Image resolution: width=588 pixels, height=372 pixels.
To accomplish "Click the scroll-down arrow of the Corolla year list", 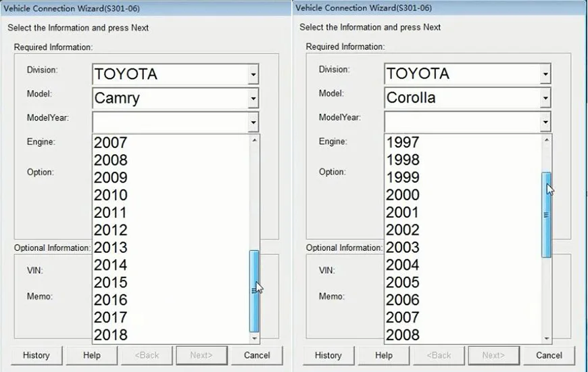I will (x=546, y=338).
